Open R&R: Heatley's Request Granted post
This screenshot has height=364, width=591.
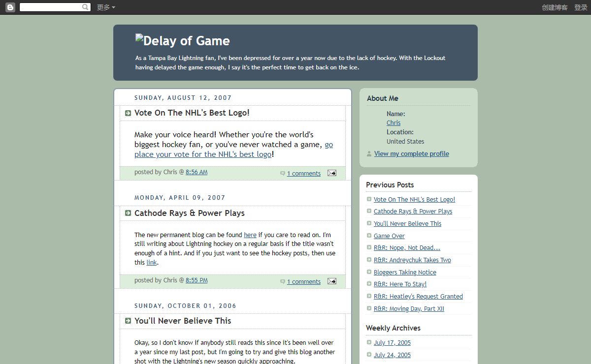[x=418, y=297]
